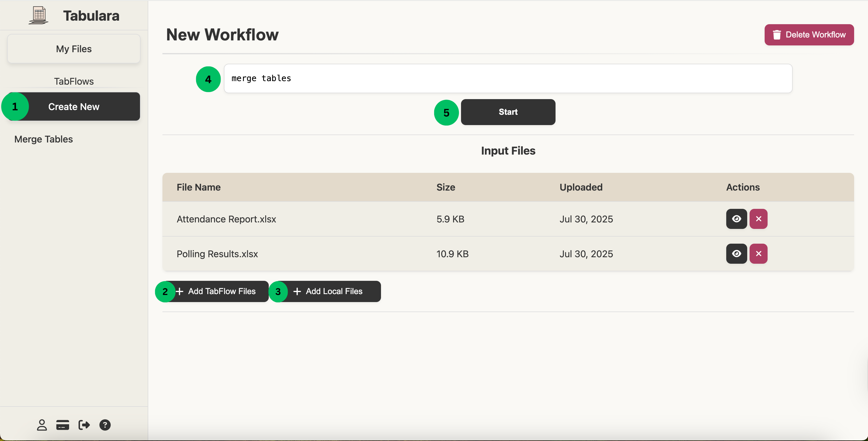The height and width of the screenshot is (441, 868).
Task: Preview Attendance Report.xlsx with the eye icon
Action: point(736,219)
